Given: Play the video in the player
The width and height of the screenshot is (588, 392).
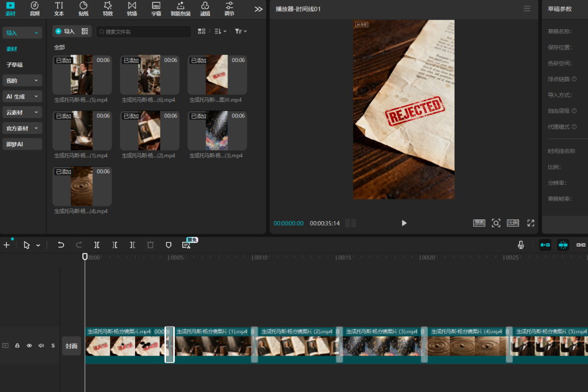Looking at the screenshot, I should click(404, 223).
